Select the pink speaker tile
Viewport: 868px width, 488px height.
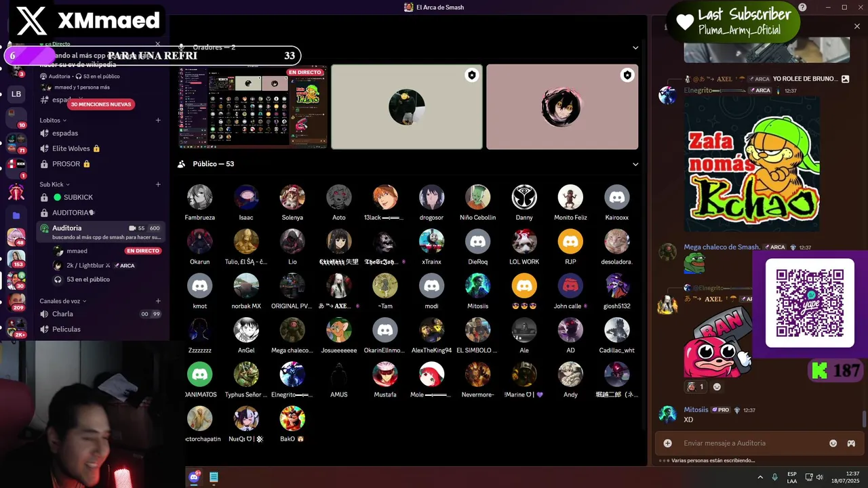click(x=562, y=107)
